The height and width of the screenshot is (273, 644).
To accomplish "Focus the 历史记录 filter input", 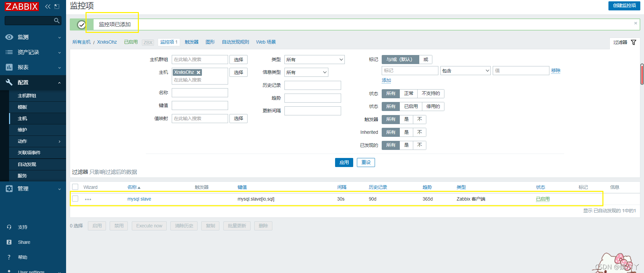I will [313, 85].
